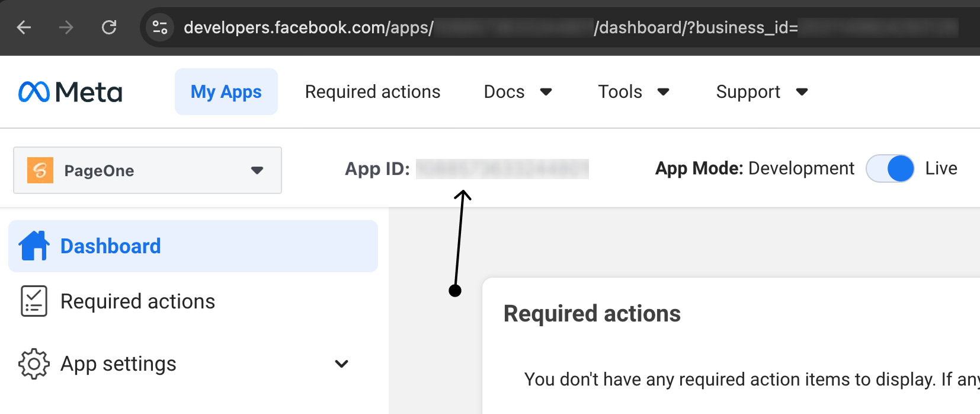This screenshot has height=414, width=980.
Task: Click the orange PageOne app icon
Action: (x=39, y=170)
